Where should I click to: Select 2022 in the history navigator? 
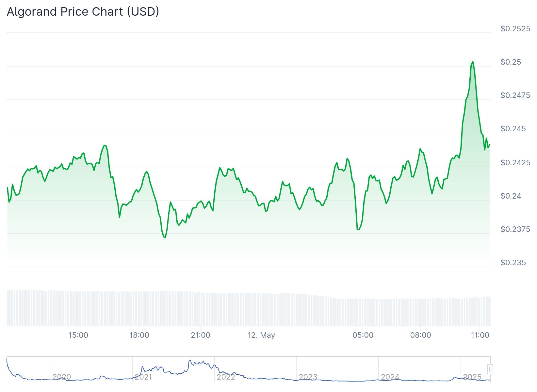pos(226,377)
